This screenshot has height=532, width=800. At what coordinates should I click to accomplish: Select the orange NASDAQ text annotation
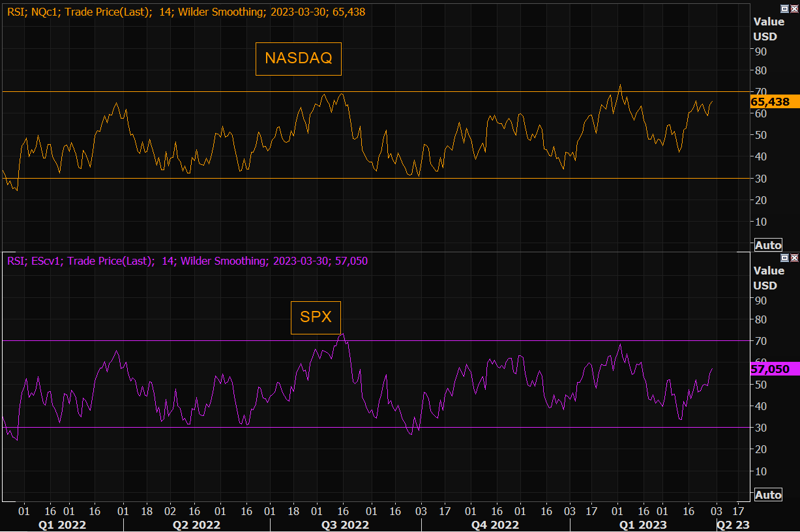[298, 58]
